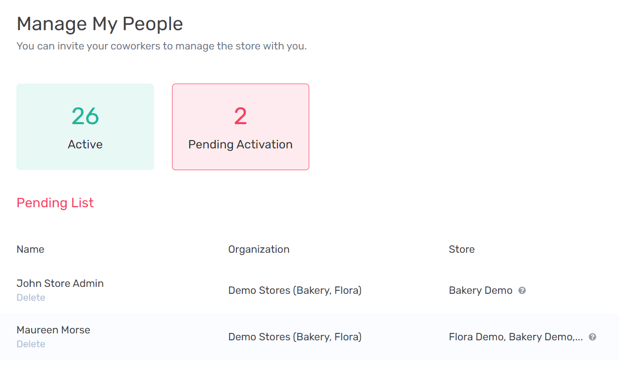The width and height of the screenshot is (619, 368).
Task: Select the Organization column header
Action: pos(259,249)
